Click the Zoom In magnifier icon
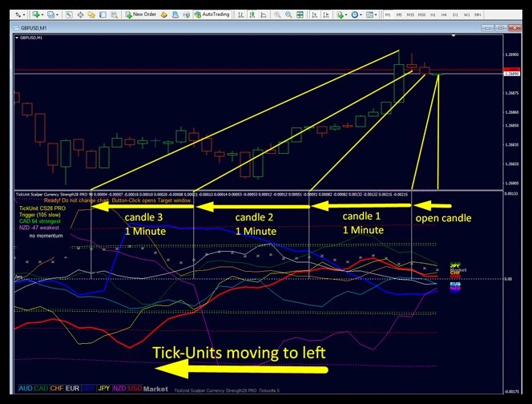Screen dimensions: 532x404 tap(276, 14)
